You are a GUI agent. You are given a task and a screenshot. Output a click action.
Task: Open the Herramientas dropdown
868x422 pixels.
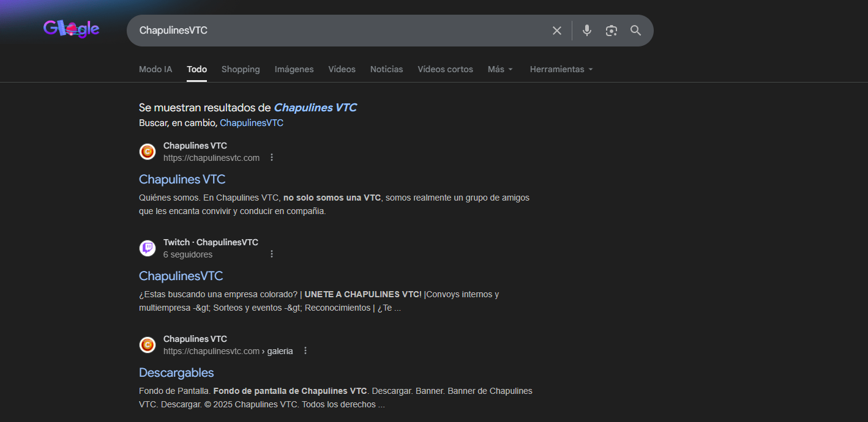pos(560,69)
